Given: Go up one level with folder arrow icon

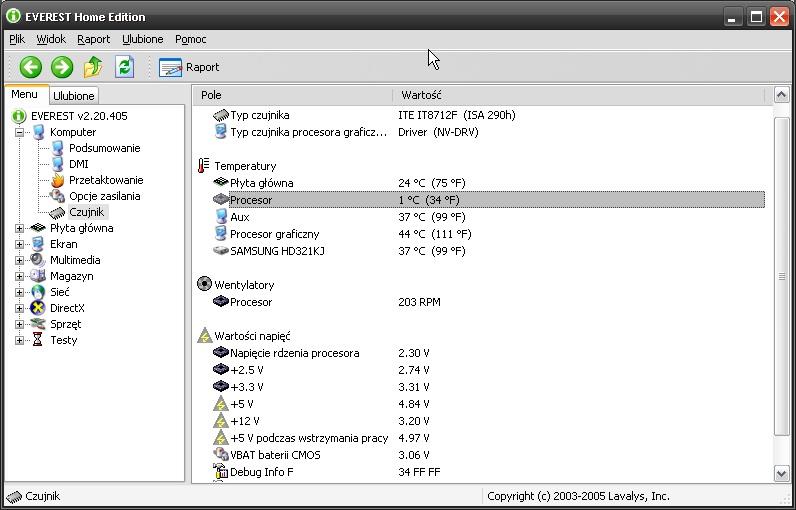Looking at the screenshot, I should [x=93, y=67].
